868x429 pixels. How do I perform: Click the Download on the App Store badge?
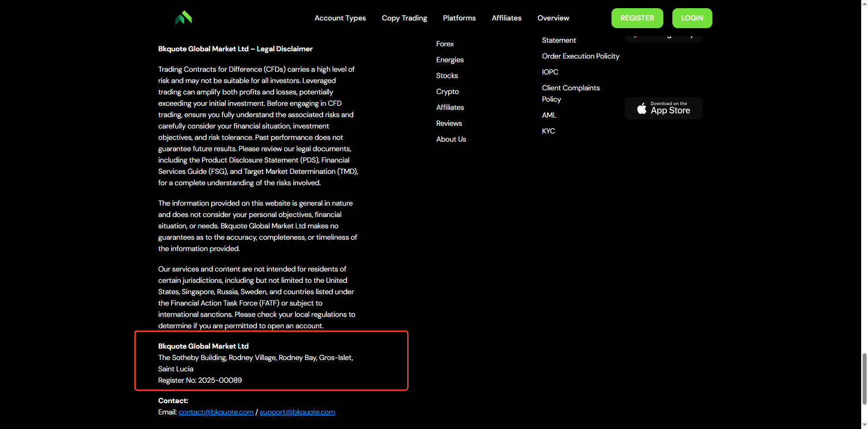664,108
